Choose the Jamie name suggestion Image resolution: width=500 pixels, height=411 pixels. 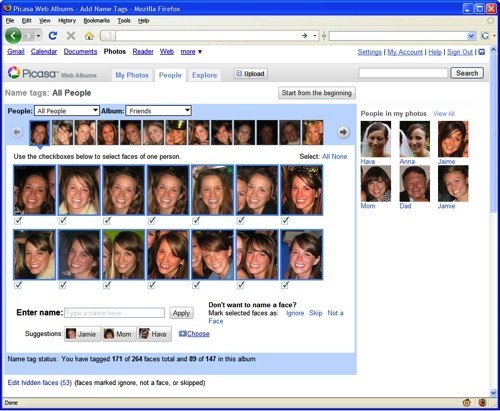pyautogui.click(x=82, y=334)
